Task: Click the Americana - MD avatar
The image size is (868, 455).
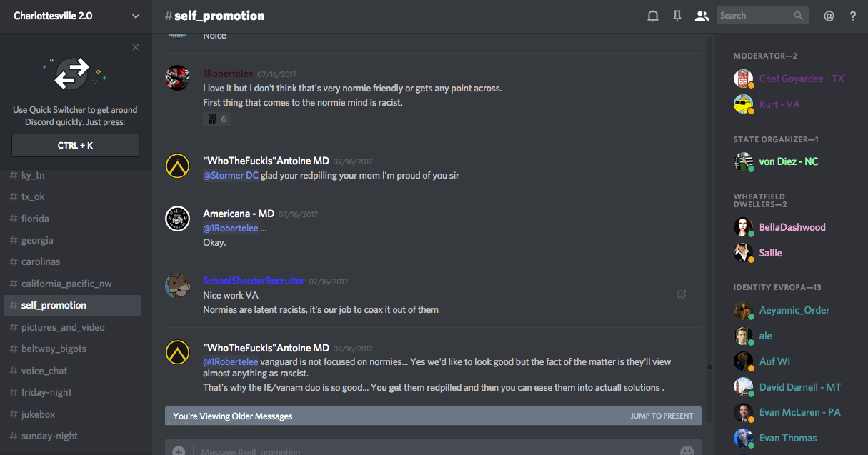Action: tap(177, 219)
